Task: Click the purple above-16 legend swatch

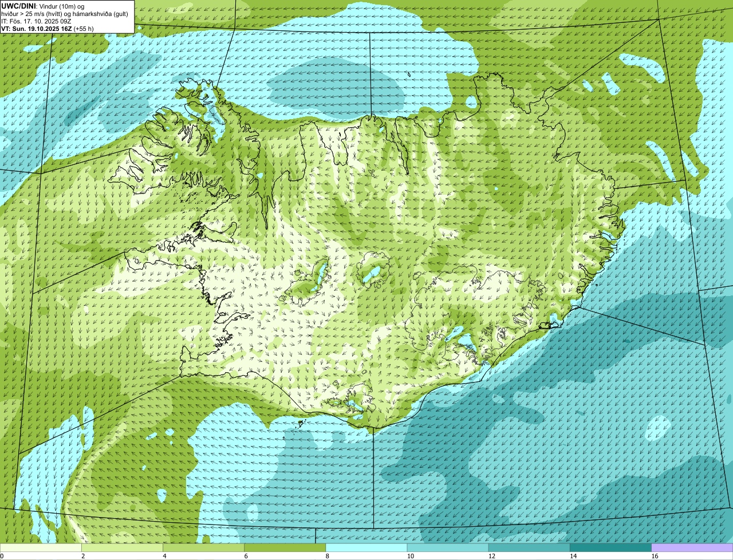Action: click(x=692, y=548)
